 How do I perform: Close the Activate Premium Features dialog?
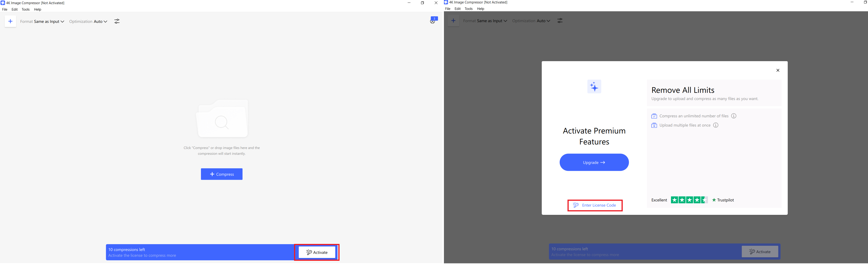coord(778,70)
